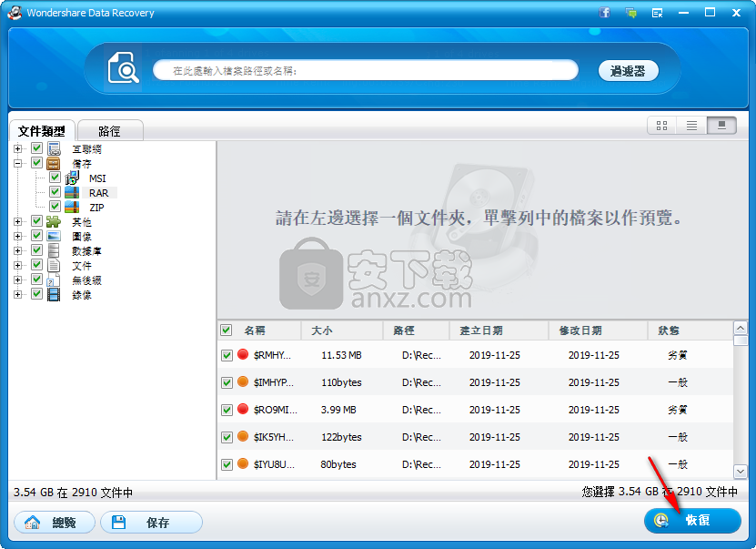Click orange status dot of $IYU8U file

pyautogui.click(x=243, y=463)
